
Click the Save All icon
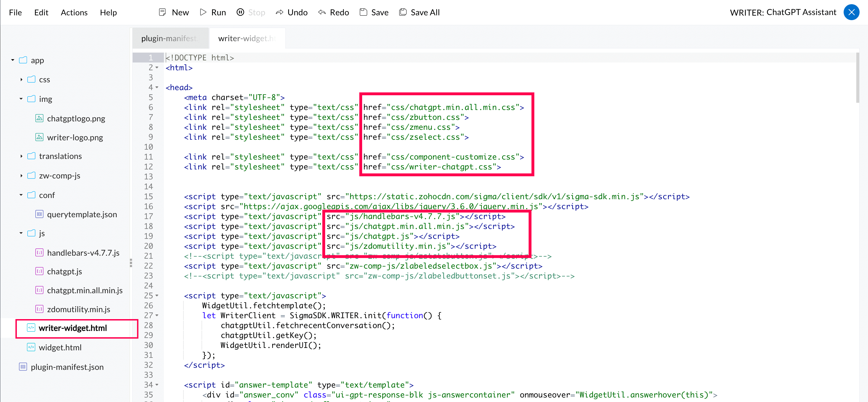[x=403, y=12]
